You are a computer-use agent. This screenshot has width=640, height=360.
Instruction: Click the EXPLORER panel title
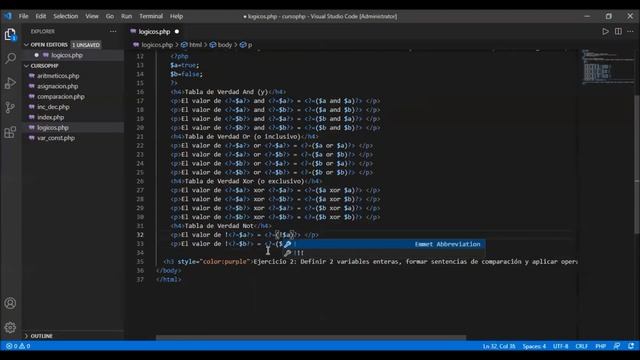(42, 31)
